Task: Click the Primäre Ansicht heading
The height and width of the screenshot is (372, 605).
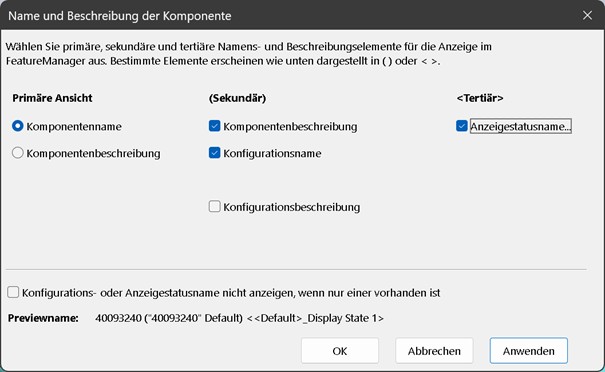Action: coord(52,98)
